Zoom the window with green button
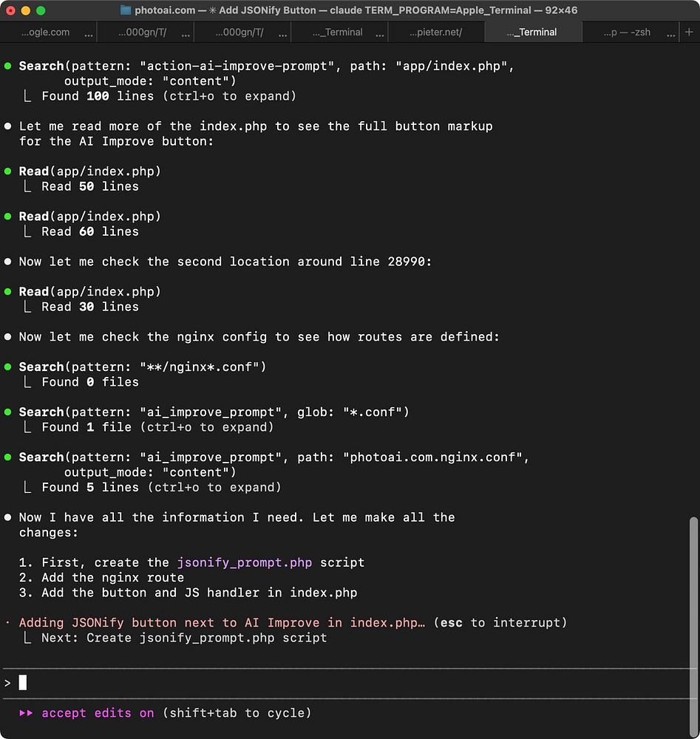700x739 pixels. coord(41,10)
